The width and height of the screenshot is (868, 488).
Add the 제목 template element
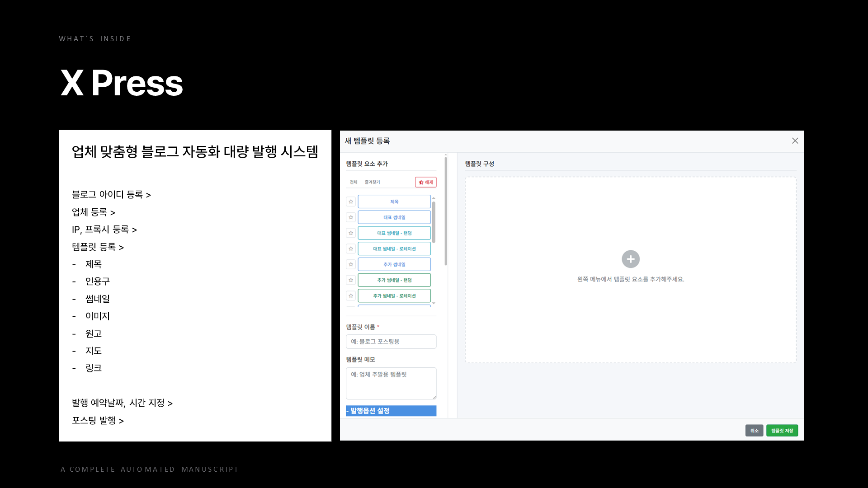click(x=394, y=202)
